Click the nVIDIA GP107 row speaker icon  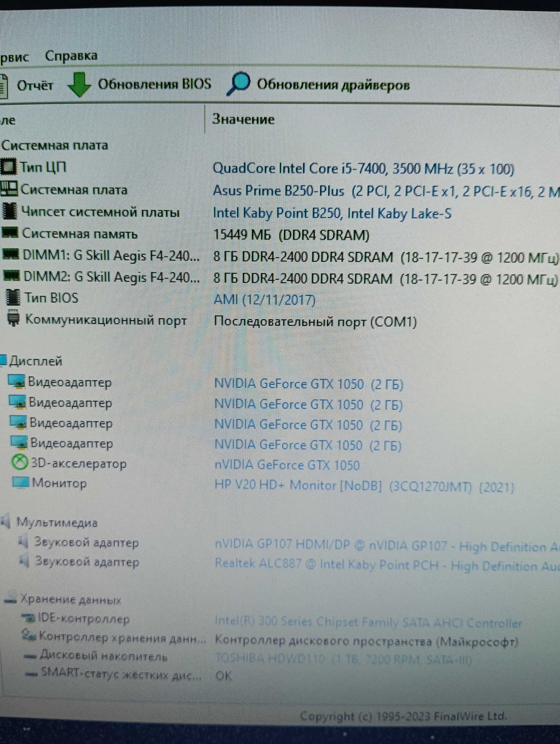tap(24, 541)
